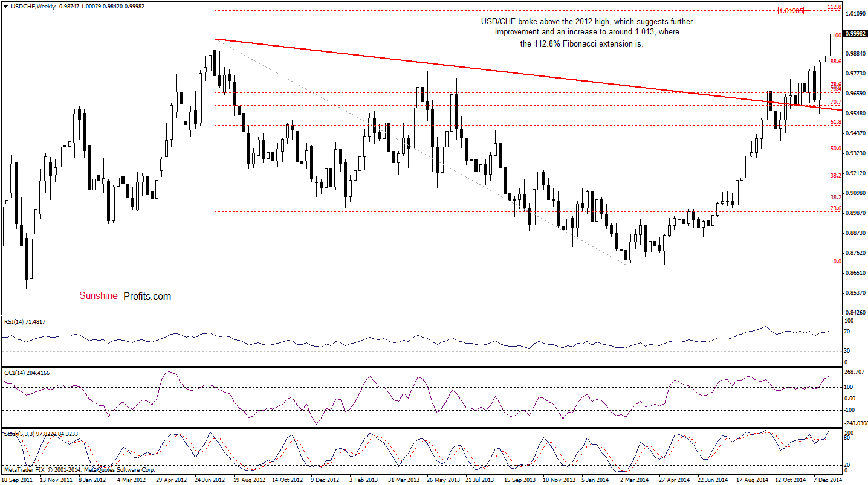Click the 7 Dec 2014 date label
The height and width of the screenshot is (485, 868).
coord(829,480)
